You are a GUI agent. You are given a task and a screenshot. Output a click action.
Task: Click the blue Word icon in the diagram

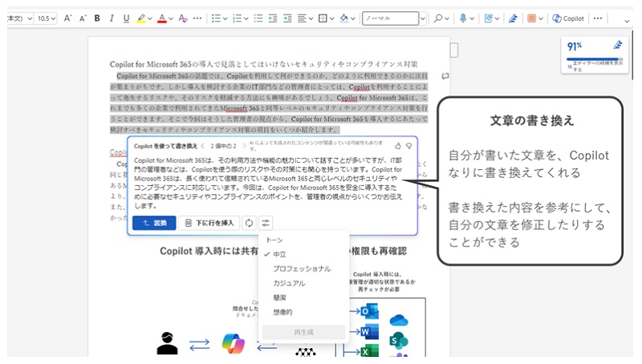[x=370, y=332]
